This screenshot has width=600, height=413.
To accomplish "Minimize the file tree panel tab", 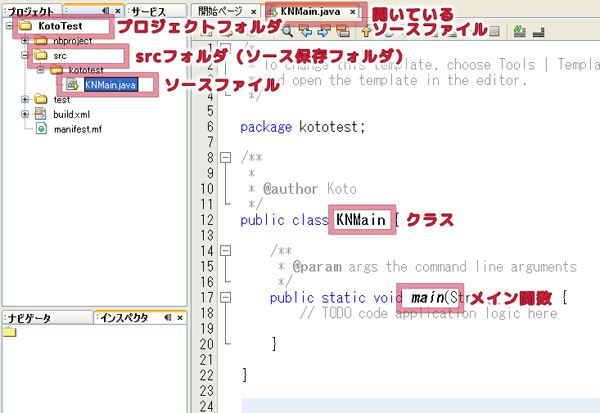I will tap(106, 11).
